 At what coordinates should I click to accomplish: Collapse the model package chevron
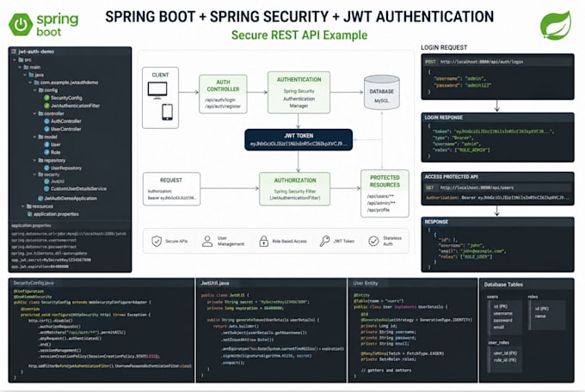point(35,137)
